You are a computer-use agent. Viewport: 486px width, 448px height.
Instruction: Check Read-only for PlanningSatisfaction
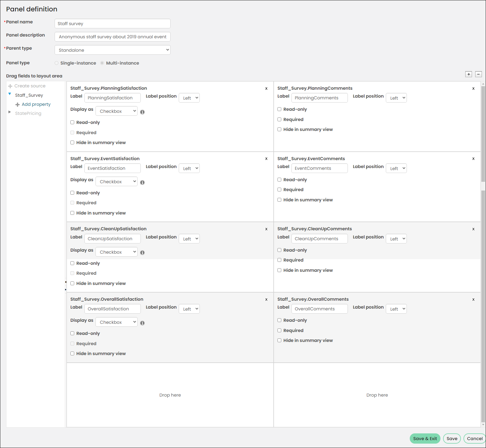72,122
